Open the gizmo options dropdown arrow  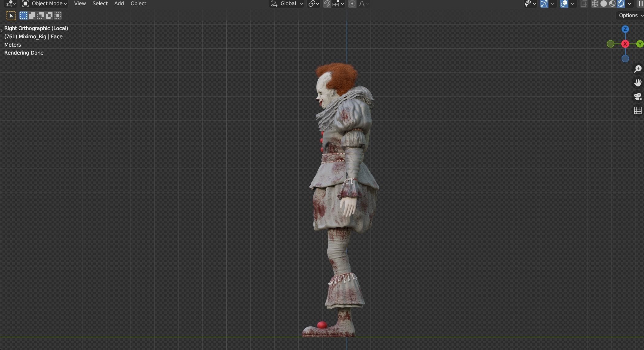click(x=553, y=4)
